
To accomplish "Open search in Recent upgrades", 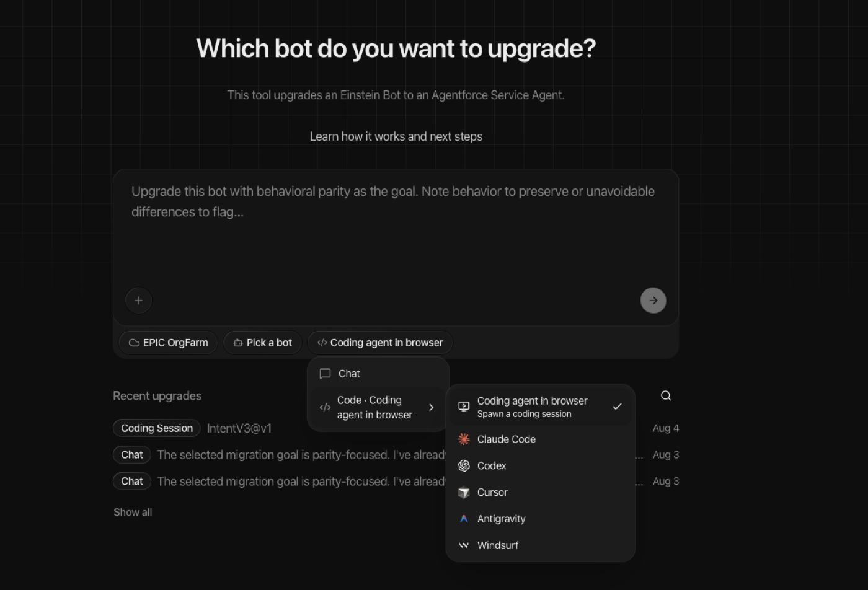I will (666, 396).
